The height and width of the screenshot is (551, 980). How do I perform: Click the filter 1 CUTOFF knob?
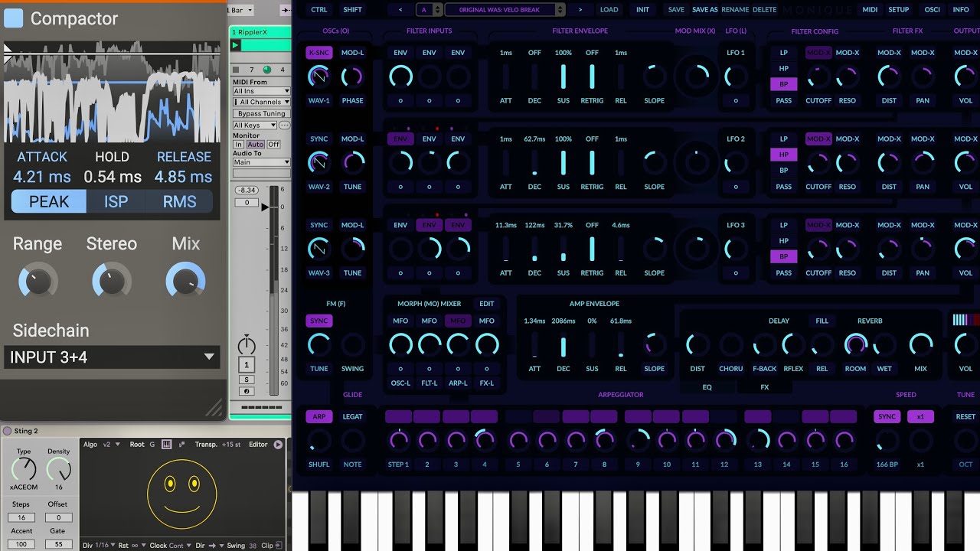pyautogui.click(x=818, y=77)
